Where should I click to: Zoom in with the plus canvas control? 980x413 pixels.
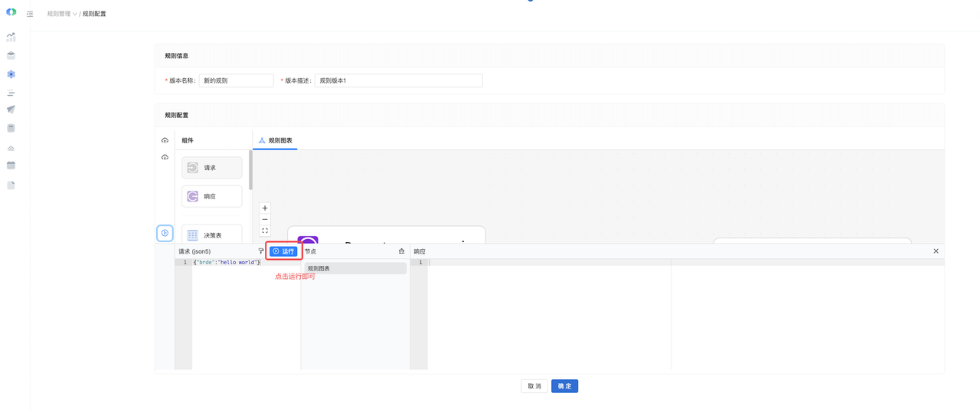point(265,208)
